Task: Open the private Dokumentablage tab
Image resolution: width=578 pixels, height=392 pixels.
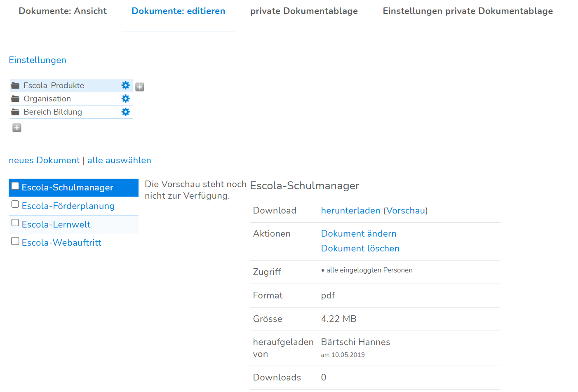Action: (x=304, y=11)
